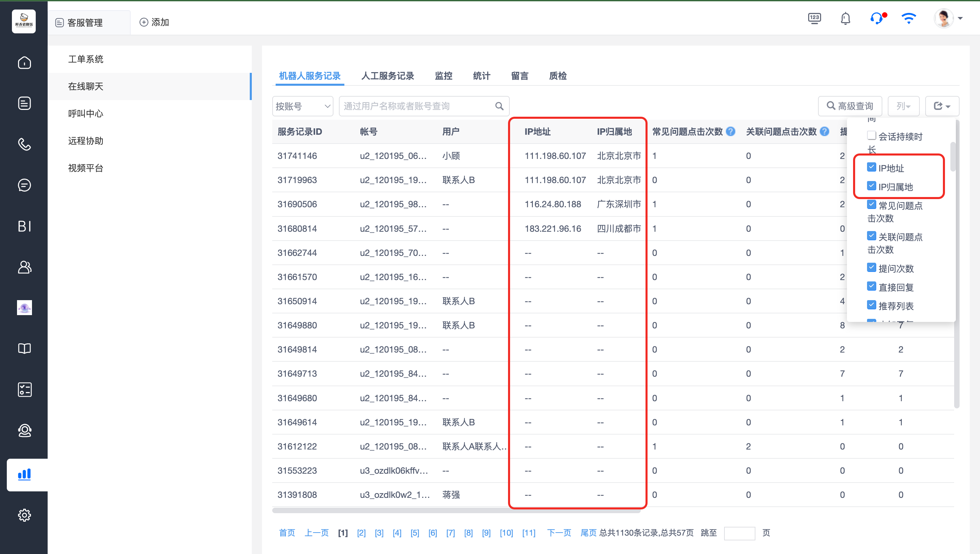Enable the 会话持续时长 column checkbox

click(x=871, y=135)
